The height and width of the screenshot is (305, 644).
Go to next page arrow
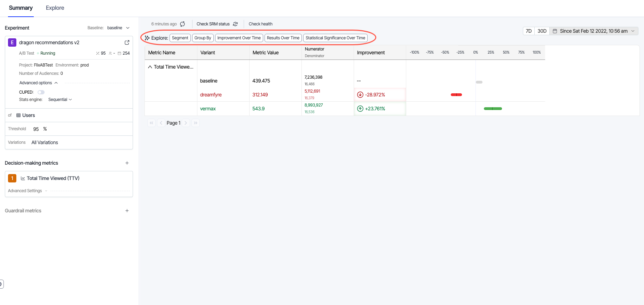click(x=186, y=123)
